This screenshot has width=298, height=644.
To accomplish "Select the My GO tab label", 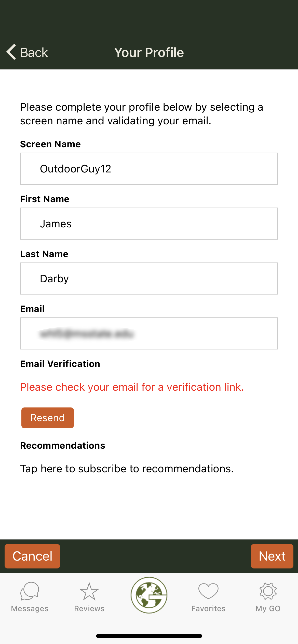I will coord(268,609).
